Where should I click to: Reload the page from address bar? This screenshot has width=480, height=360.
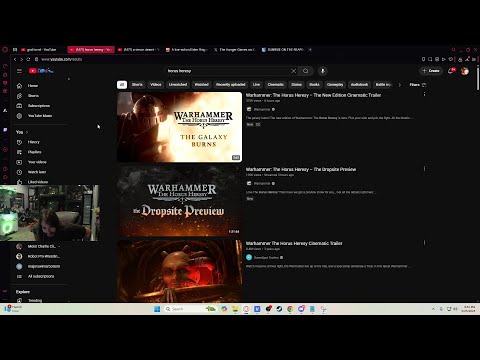click(x=28, y=59)
